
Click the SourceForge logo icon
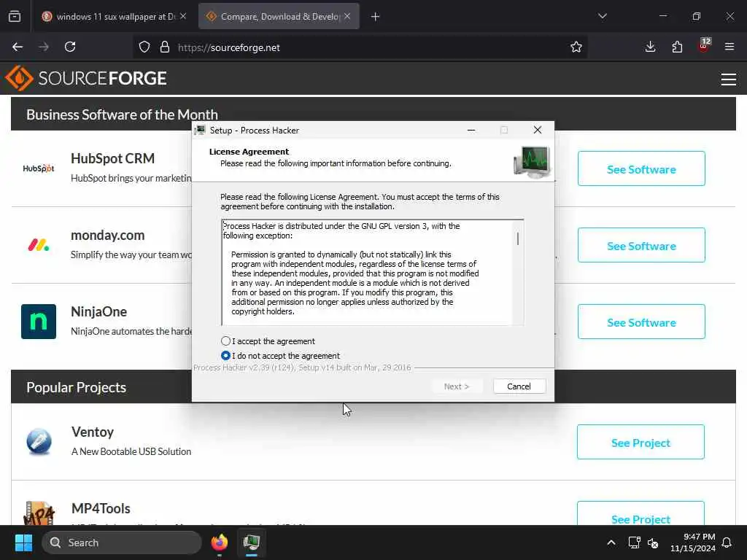pyautogui.click(x=19, y=77)
